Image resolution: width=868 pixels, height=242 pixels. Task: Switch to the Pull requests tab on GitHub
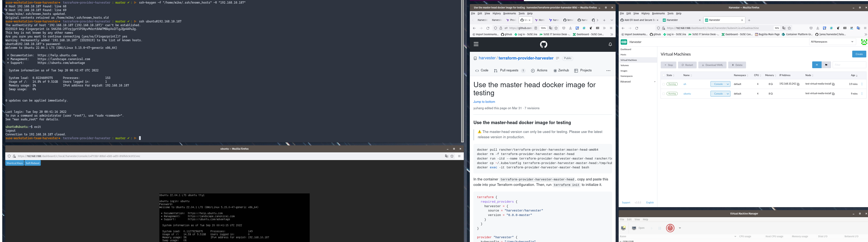(x=509, y=70)
